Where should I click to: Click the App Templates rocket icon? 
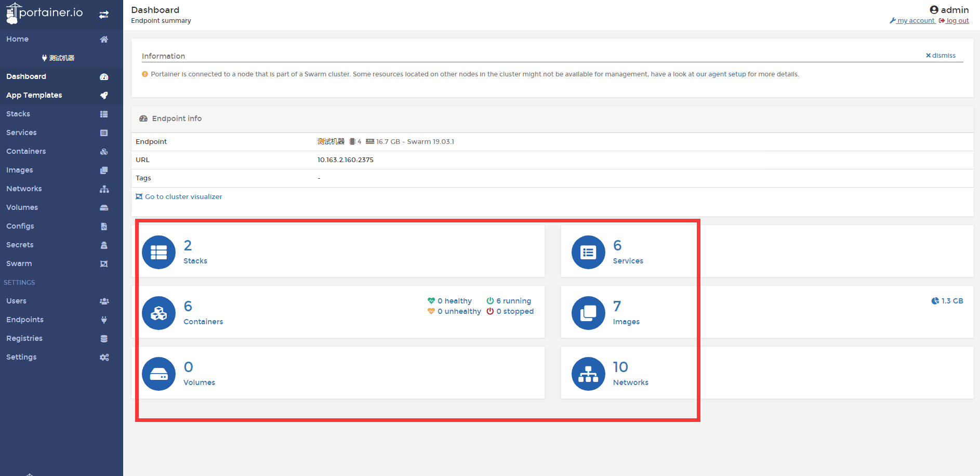104,96
